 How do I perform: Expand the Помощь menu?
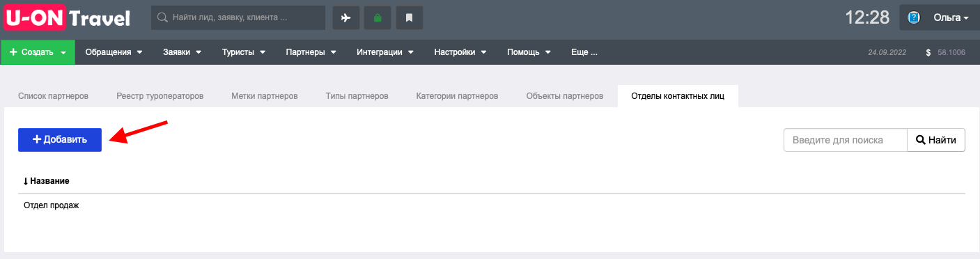pyautogui.click(x=529, y=52)
